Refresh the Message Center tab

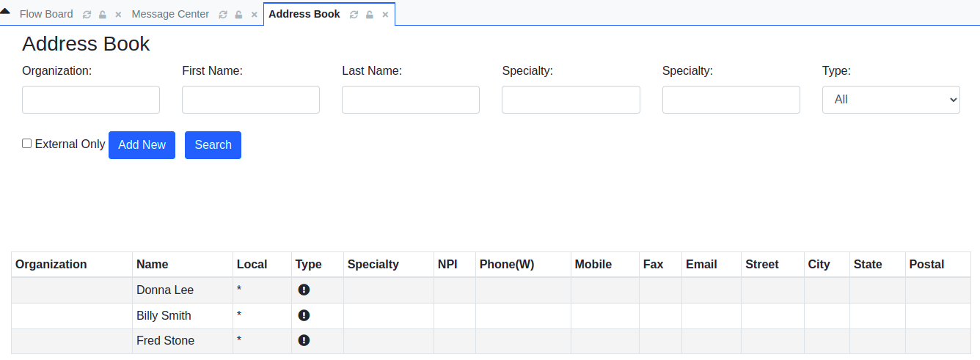[223, 15]
